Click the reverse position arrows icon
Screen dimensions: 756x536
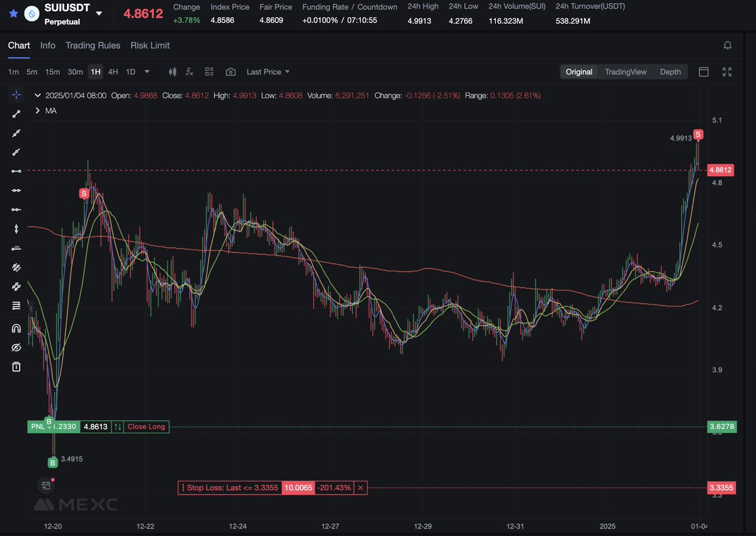[117, 426]
